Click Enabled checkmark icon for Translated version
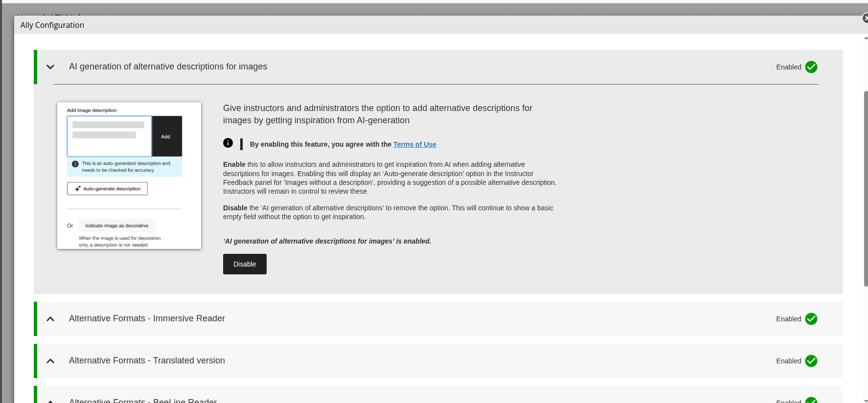This screenshot has width=868, height=403. [811, 361]
